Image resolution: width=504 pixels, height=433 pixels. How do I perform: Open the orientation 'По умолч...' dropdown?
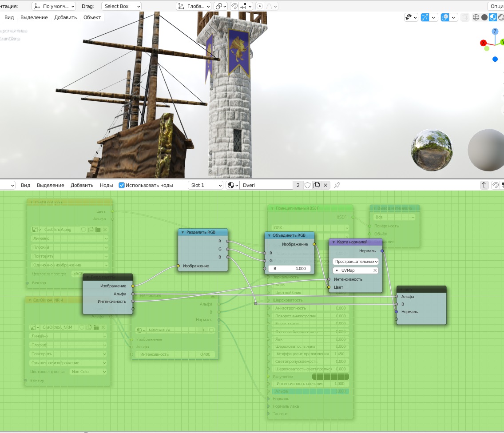(x=54, y=6)
